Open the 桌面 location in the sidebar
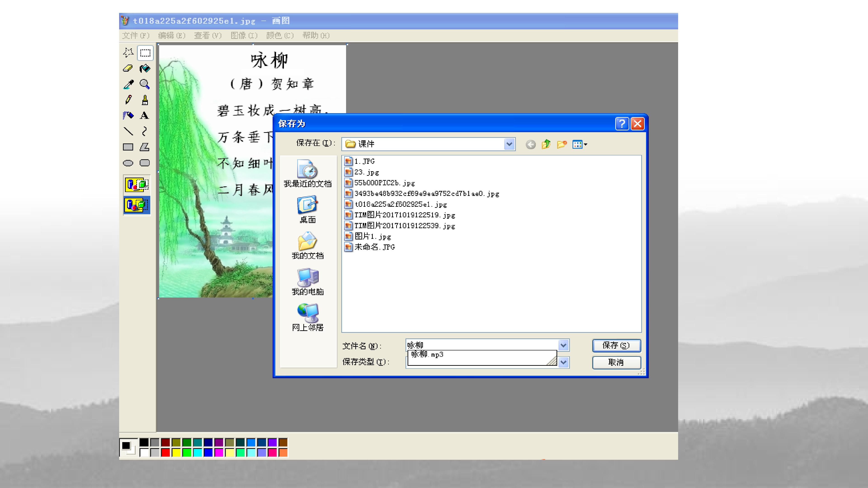Image resolution: width=868 pixels, height=488 pixels. tap(308, 210)
